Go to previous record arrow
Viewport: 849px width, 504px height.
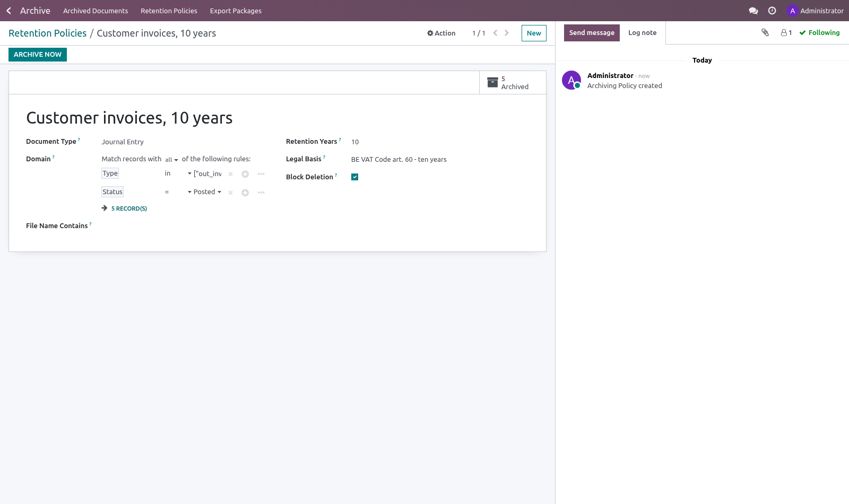[495, 33]
